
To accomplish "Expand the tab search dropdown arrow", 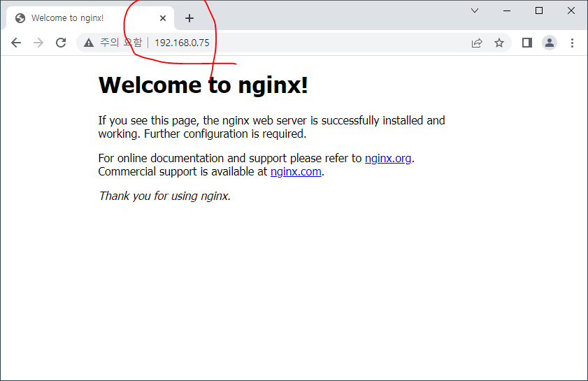I will [x=474, y=10].
